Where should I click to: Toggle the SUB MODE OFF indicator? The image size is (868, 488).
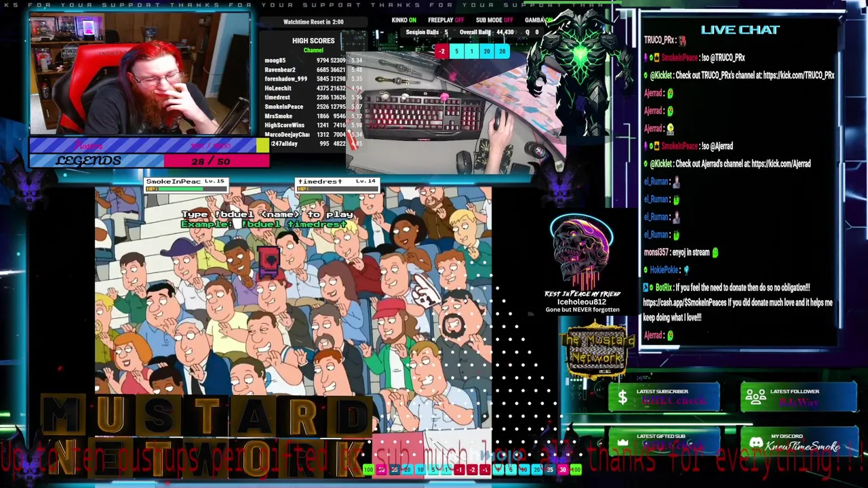[x=494, y=20]
